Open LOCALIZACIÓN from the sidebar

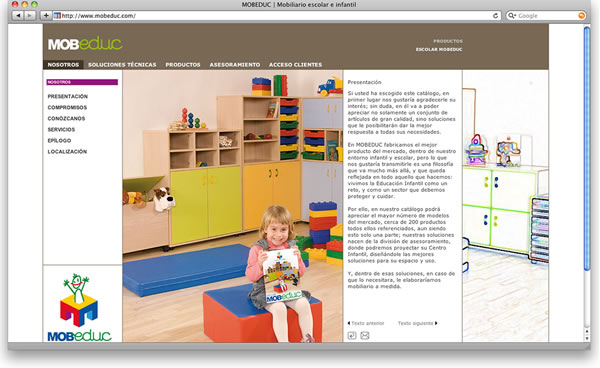67,151
